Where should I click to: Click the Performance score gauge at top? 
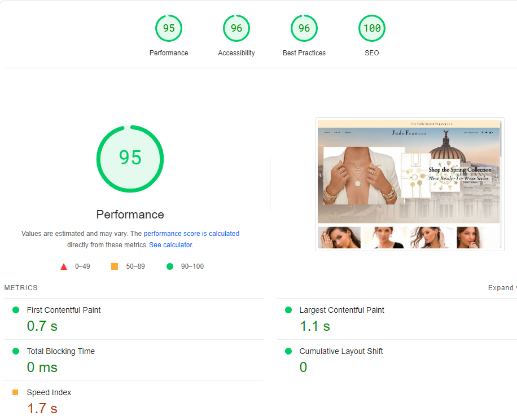click(x=169, y=29)
